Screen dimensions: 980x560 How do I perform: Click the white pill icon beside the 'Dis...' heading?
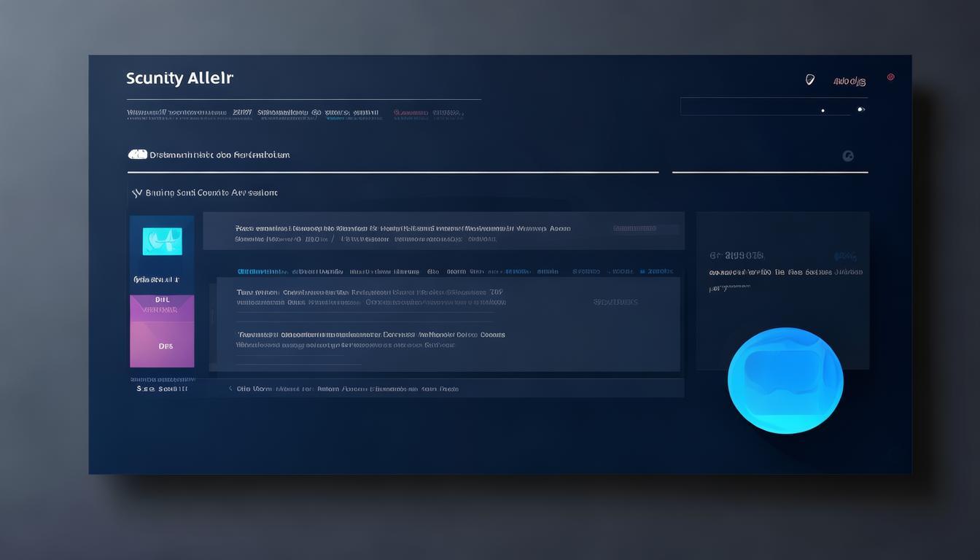137,155
